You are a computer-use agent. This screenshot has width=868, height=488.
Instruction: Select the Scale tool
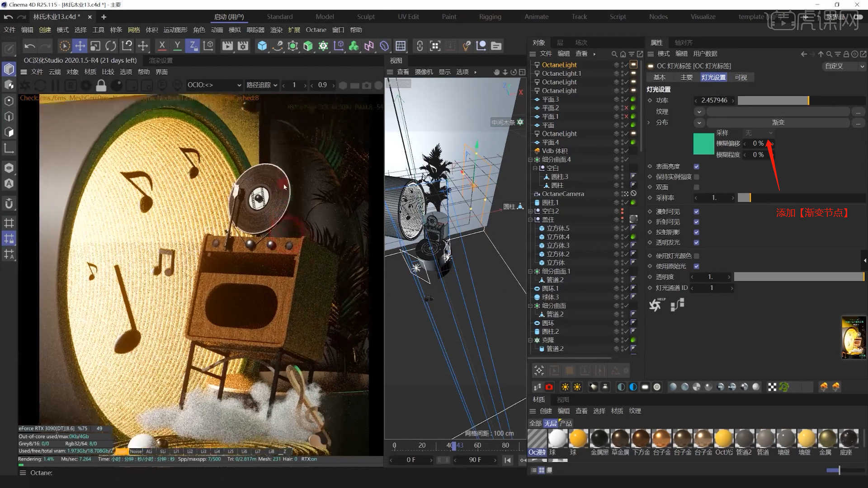tap(95, 46)
